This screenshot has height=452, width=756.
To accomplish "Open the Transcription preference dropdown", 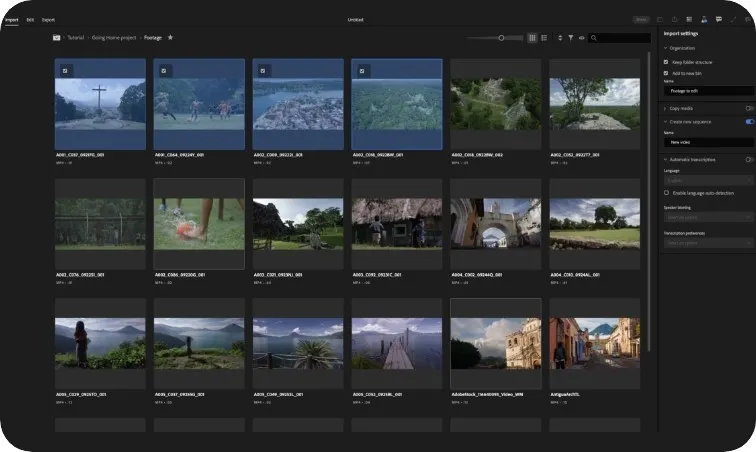I will tap(709, 243).
